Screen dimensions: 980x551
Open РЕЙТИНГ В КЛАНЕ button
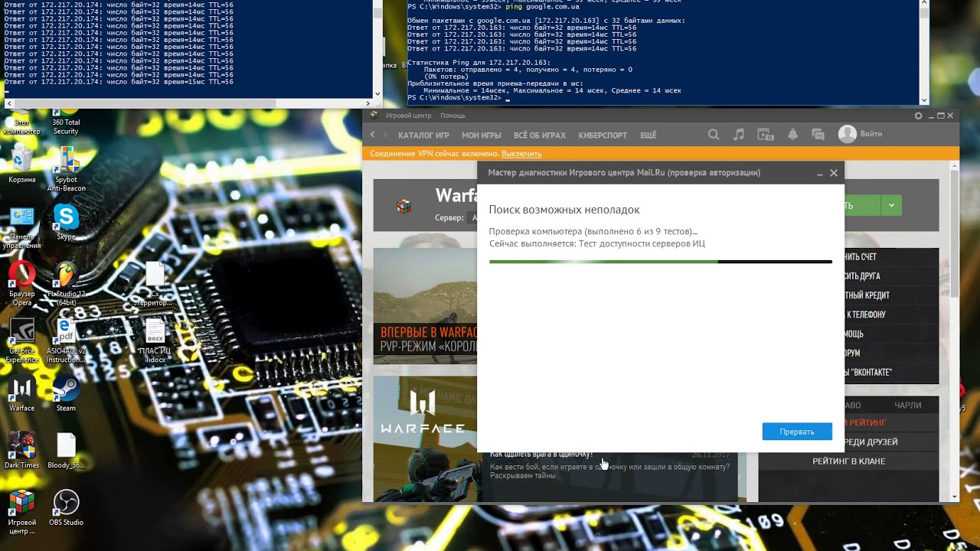(x=848, y=461)
